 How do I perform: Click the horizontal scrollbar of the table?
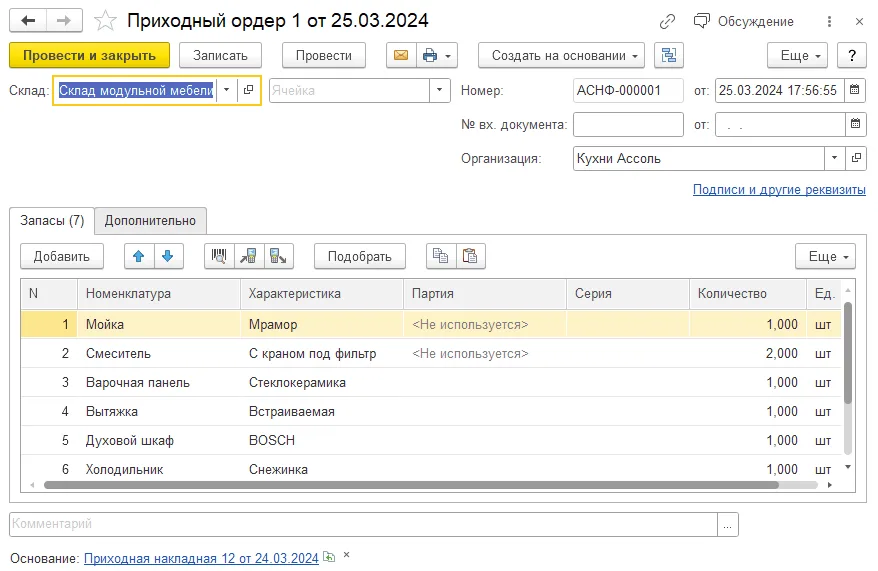pos(412,485)
